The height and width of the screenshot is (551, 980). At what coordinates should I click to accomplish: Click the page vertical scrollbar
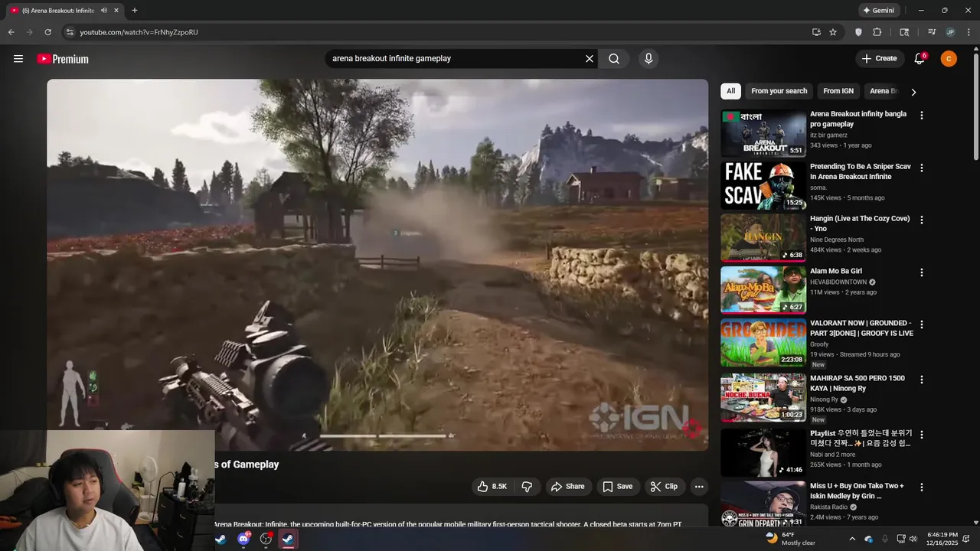pos(975,107)
